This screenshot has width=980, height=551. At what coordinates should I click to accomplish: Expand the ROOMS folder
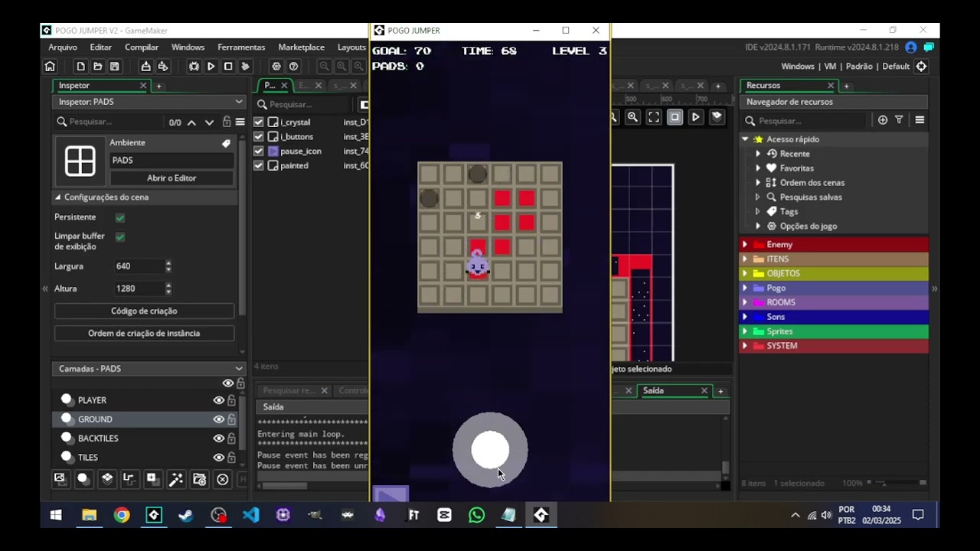click(x=745, y=302)
